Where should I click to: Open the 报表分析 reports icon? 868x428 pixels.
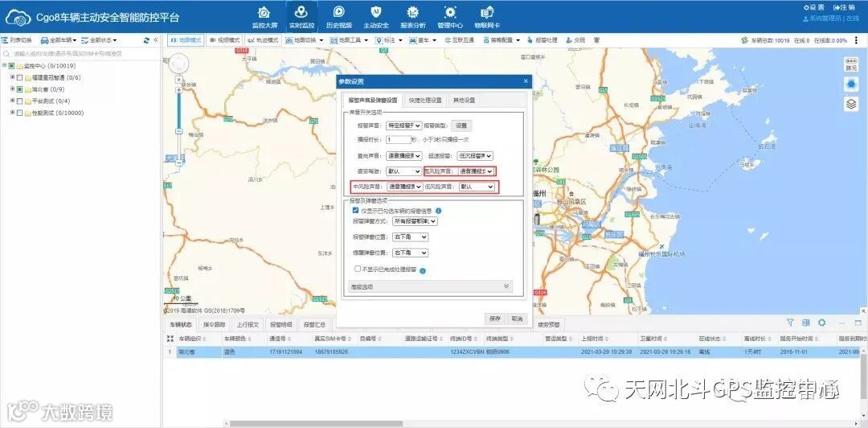tap(413, 17)
